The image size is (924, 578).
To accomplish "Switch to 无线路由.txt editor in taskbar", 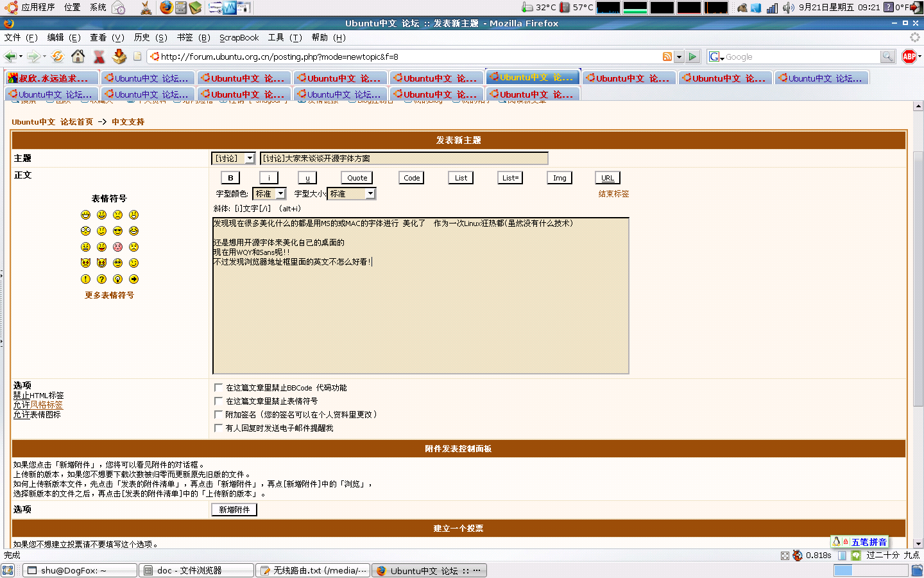I will tap(312, 570).
